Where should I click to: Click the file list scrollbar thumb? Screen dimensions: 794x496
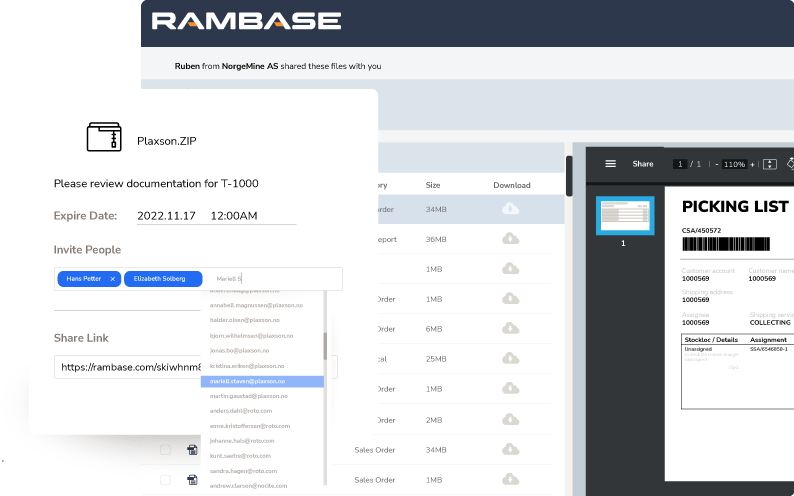click(x=569, y=176)
